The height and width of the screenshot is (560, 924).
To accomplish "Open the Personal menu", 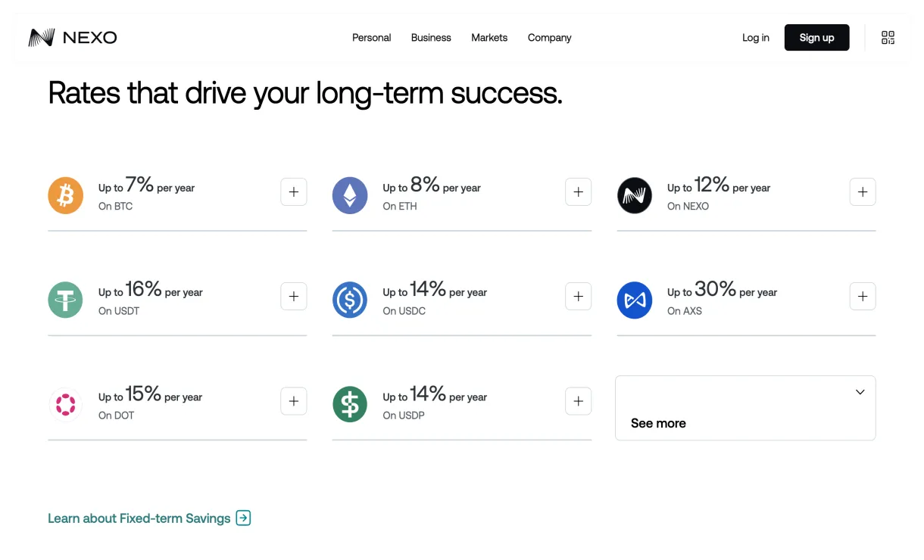I will 372,37.
